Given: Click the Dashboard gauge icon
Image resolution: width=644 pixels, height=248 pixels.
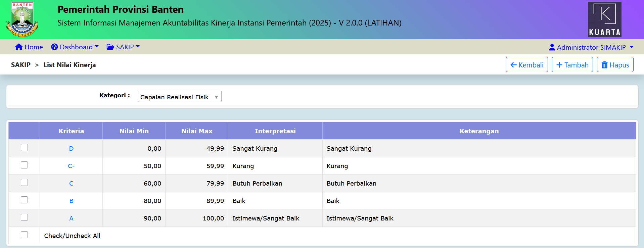Looking at the screenshot, I should [x=54, y=47].
